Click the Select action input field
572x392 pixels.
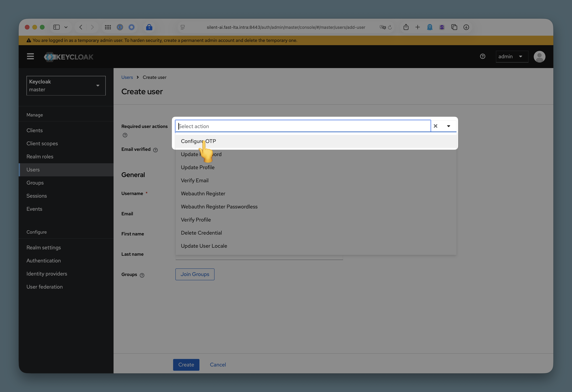(303, 126)
